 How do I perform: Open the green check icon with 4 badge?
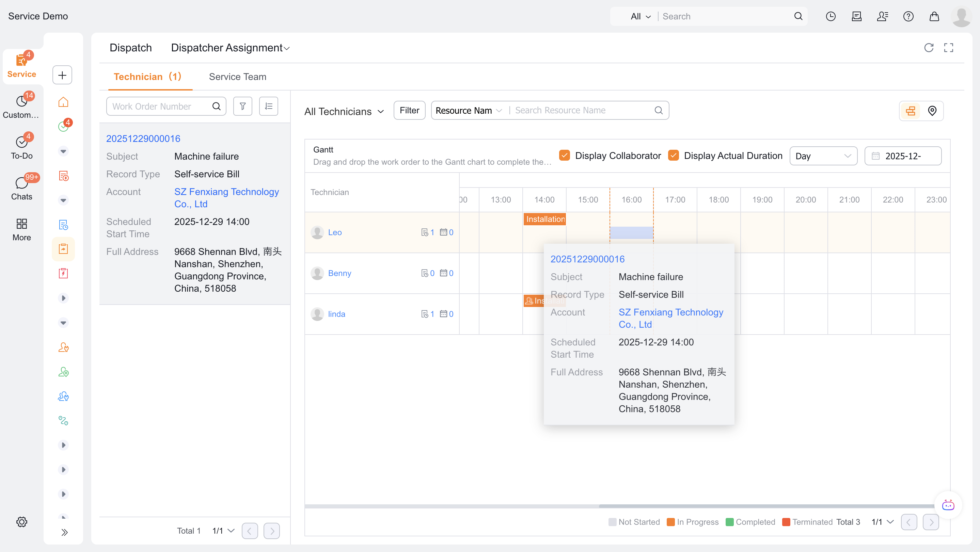(63, 126)
